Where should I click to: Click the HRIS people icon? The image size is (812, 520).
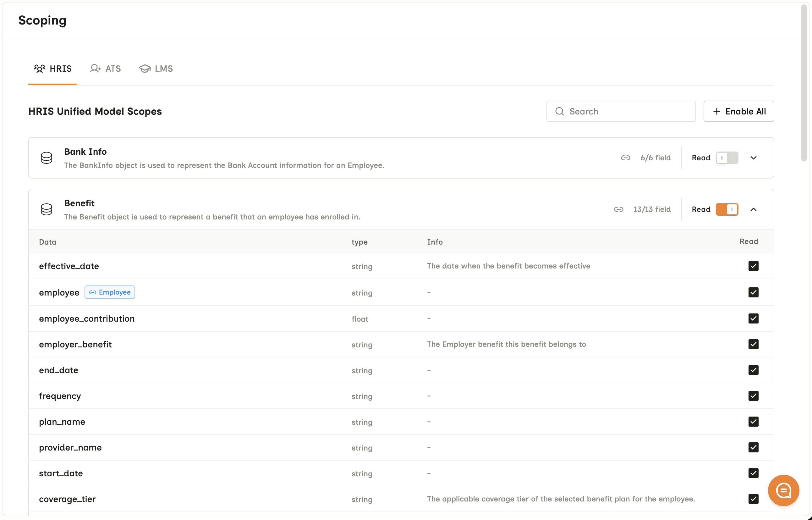click(40, 69)
